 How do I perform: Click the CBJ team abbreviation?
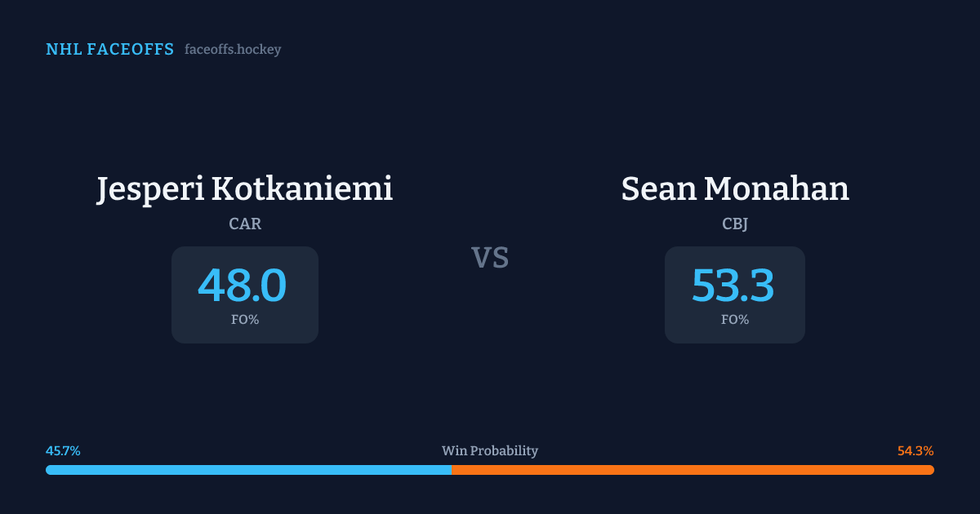click(x=735, y=224)
